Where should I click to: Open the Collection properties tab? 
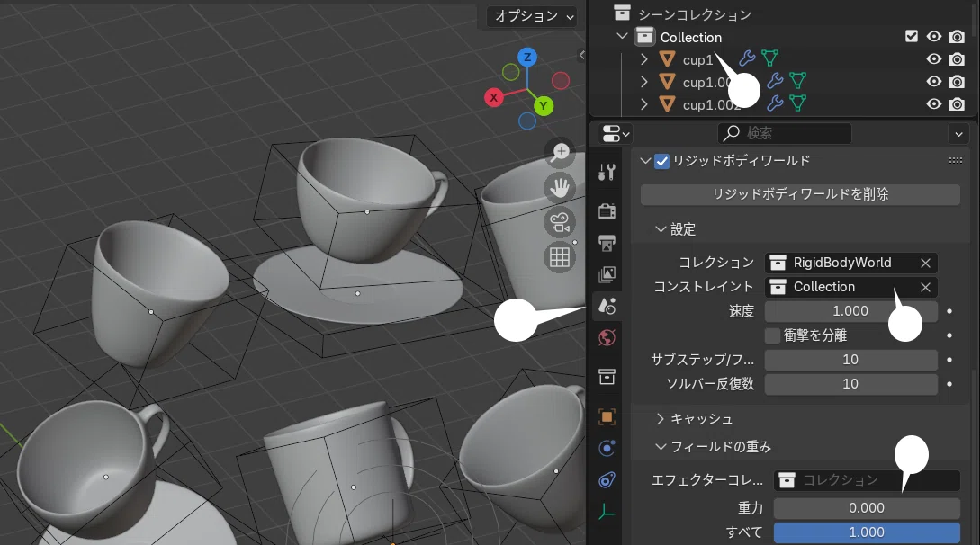click(x=607, y=377)
